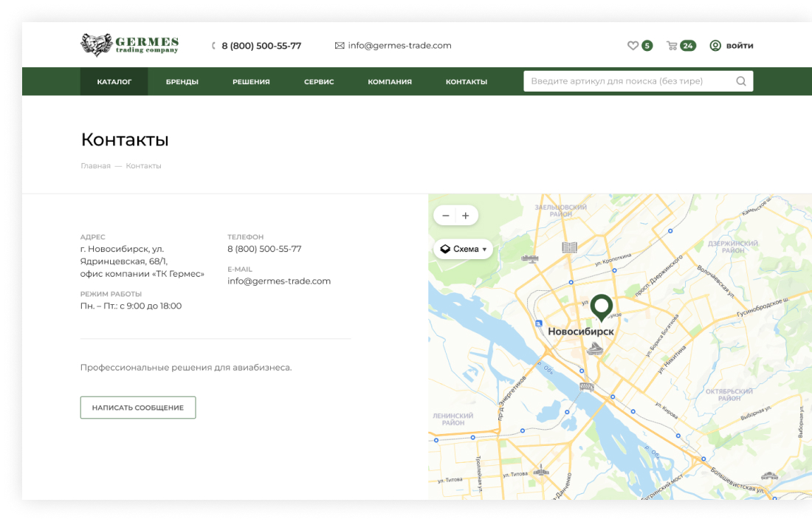The width and height of the screenshot is (812, 522).
Task: Click the phone handset icon in the header
Action: [x=213, y=46]
